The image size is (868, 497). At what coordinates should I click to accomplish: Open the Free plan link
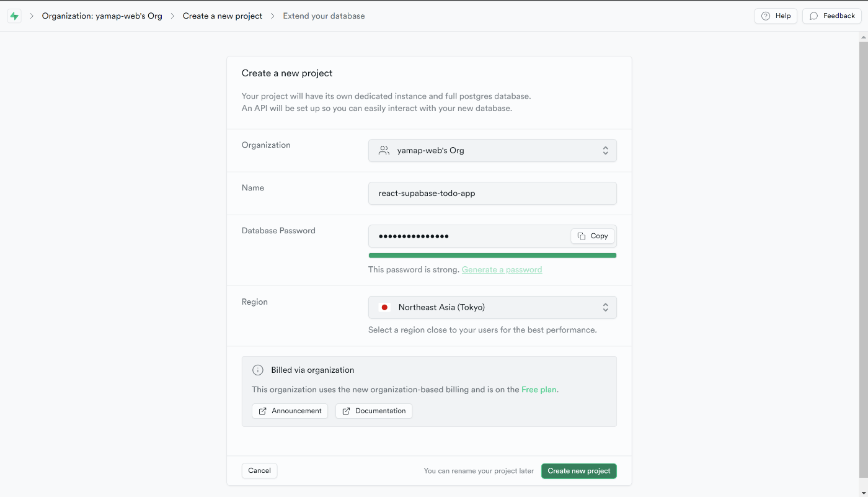(539, 390)
